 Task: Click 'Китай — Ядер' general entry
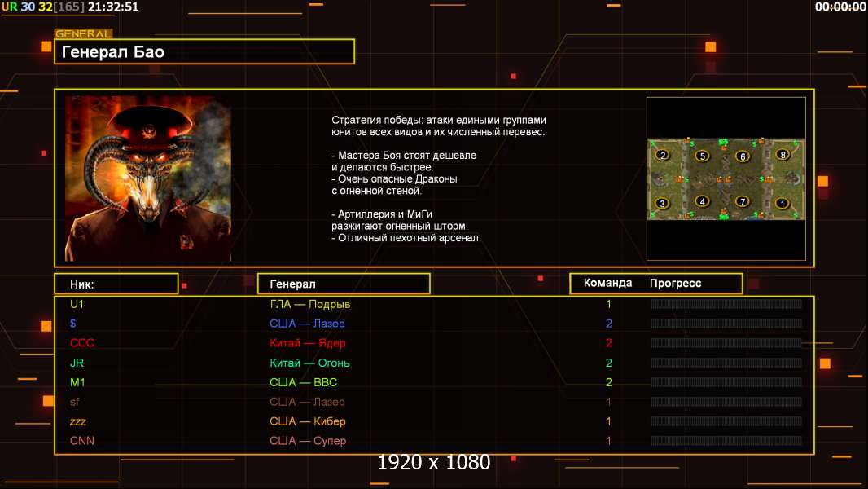pyautogui.click(x=308, y=343)
